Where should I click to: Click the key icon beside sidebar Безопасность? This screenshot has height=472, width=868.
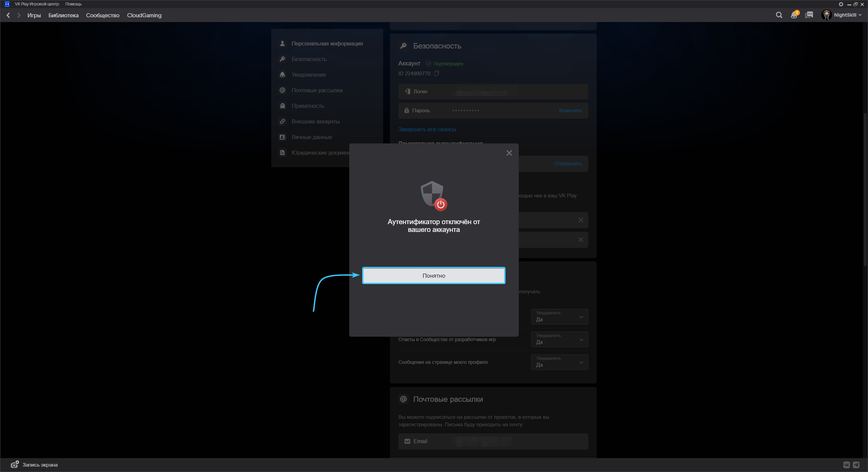tap(282, 59)
